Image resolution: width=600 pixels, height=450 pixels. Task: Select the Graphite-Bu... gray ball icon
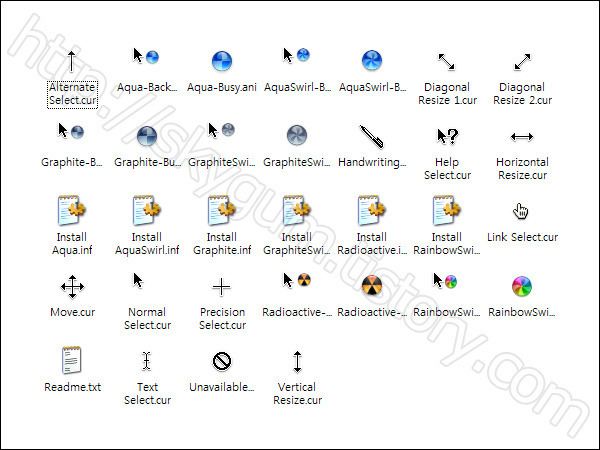[x=147, y=136]
